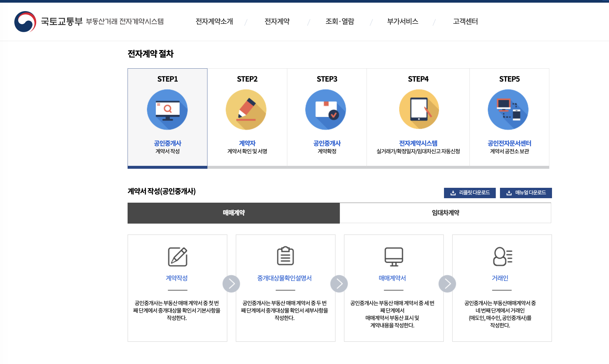Click the 계약작성 edit pencil icon
609x364 pixels.
click(x=177, y=257)
